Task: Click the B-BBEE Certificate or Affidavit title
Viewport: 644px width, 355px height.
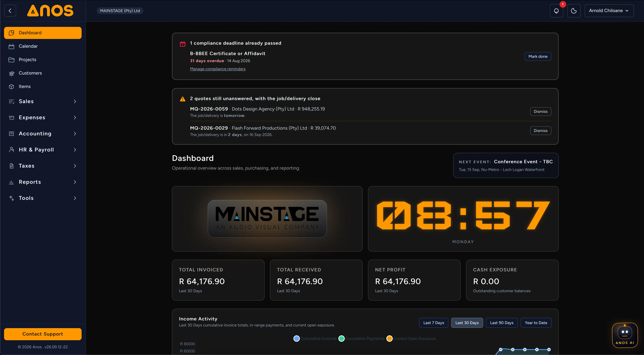Action: click(228, 54)
